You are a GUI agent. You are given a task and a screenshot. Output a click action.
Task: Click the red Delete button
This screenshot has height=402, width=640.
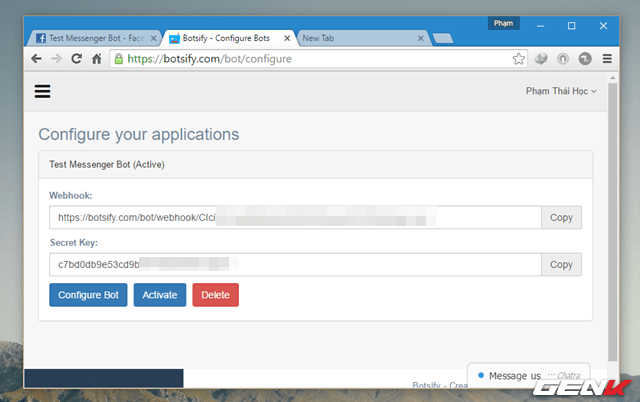pos(216,295)
